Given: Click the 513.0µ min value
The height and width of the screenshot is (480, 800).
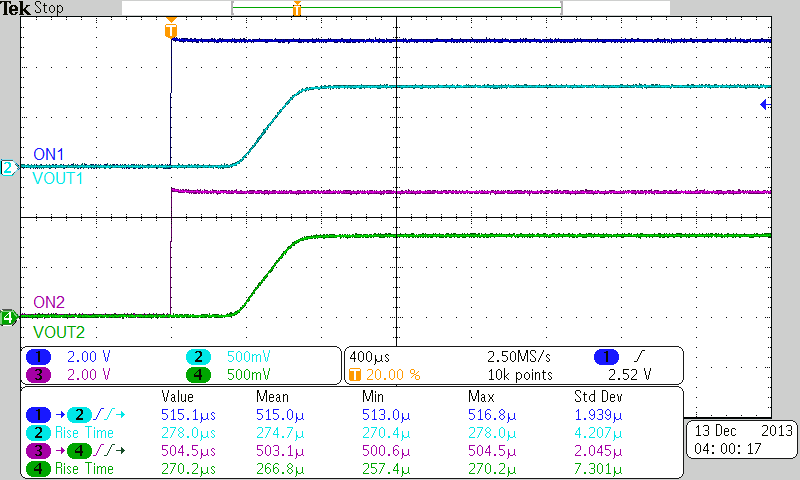Looking at the screenshot, I should tap(386, 415).
